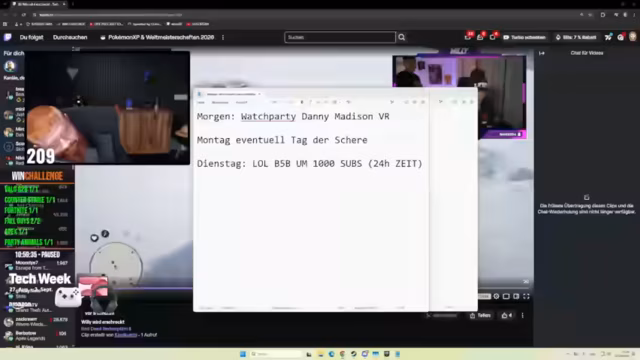Open notifications inbox icon with badge
The height and width of the screenshot is (360, 640).
(480, 37)
